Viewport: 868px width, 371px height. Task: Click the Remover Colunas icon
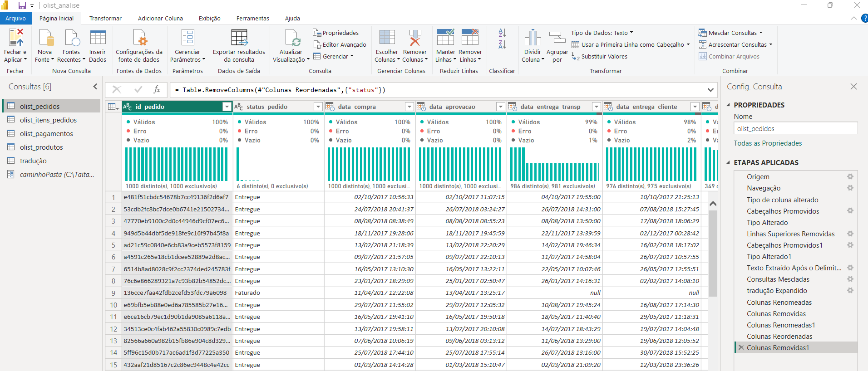coord(414,38)
